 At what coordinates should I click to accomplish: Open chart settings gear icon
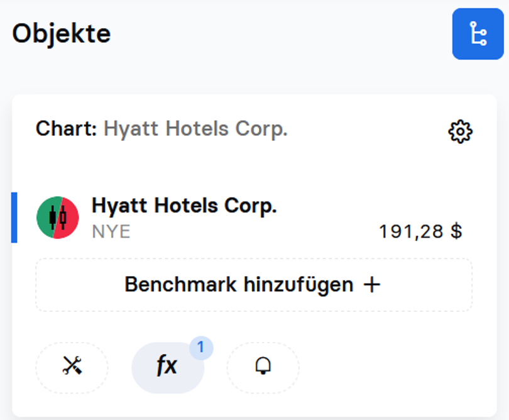461,131
